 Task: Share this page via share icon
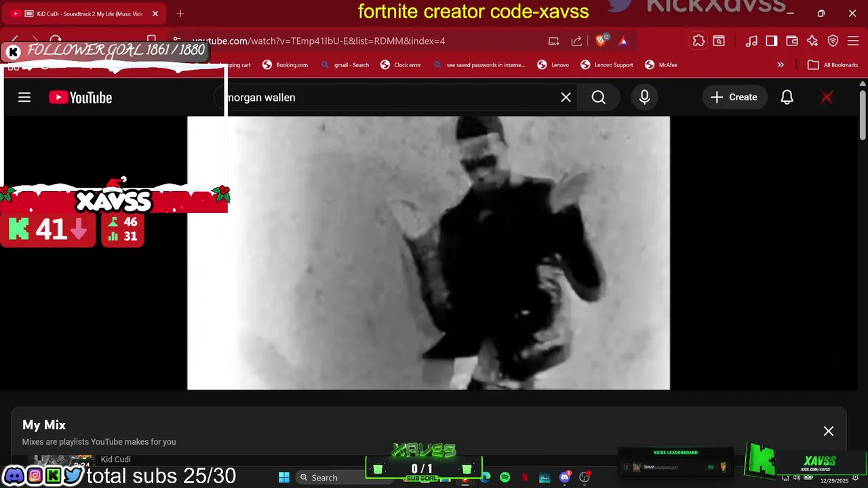point(576,41)
